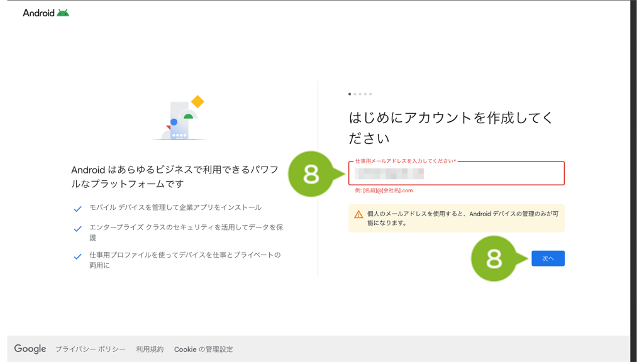The height and width of the screenshot is (362, 644).
Task: Click the green 8 marker beside email field
Action: pyautogui.click(x=311, y=174)
